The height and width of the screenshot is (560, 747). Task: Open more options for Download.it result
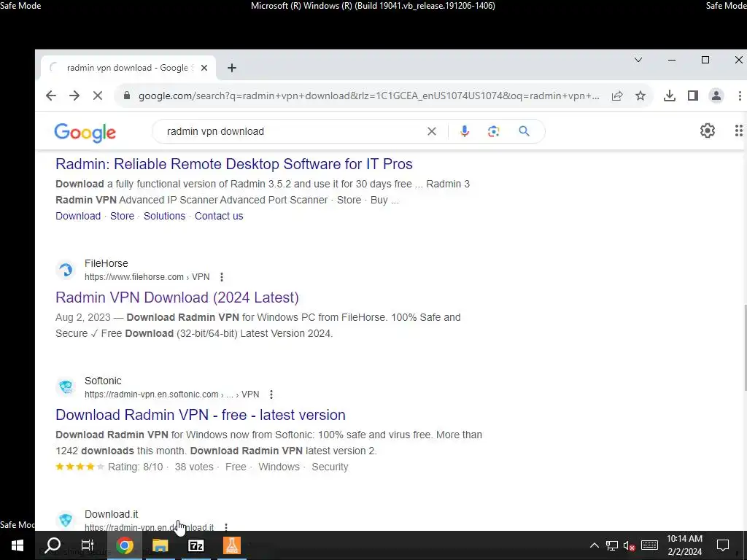coord(226,526)
